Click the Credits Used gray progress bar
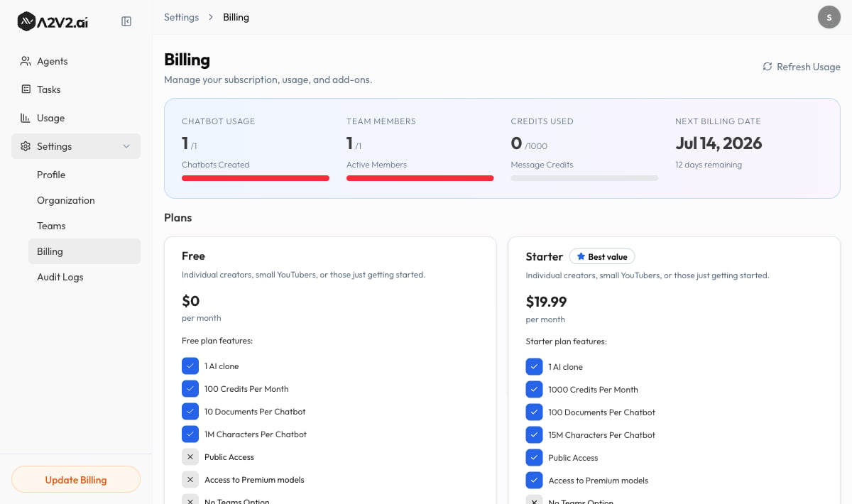 pyautogui.click(x=584, y=178)
